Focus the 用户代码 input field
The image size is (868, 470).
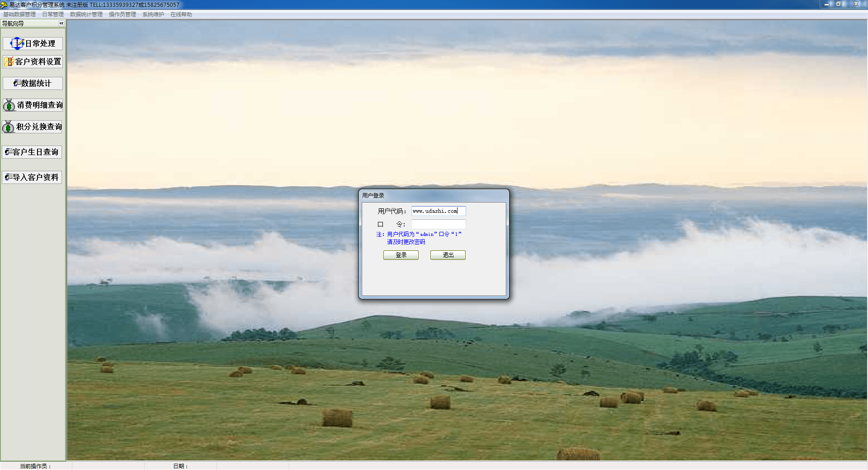tap(438, 211)
